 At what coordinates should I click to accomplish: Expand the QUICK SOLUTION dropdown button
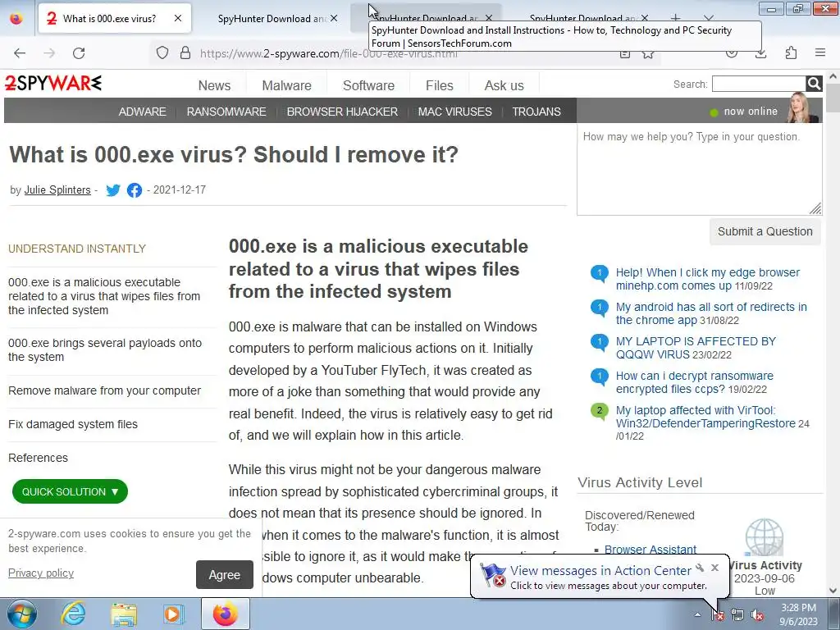71,492
